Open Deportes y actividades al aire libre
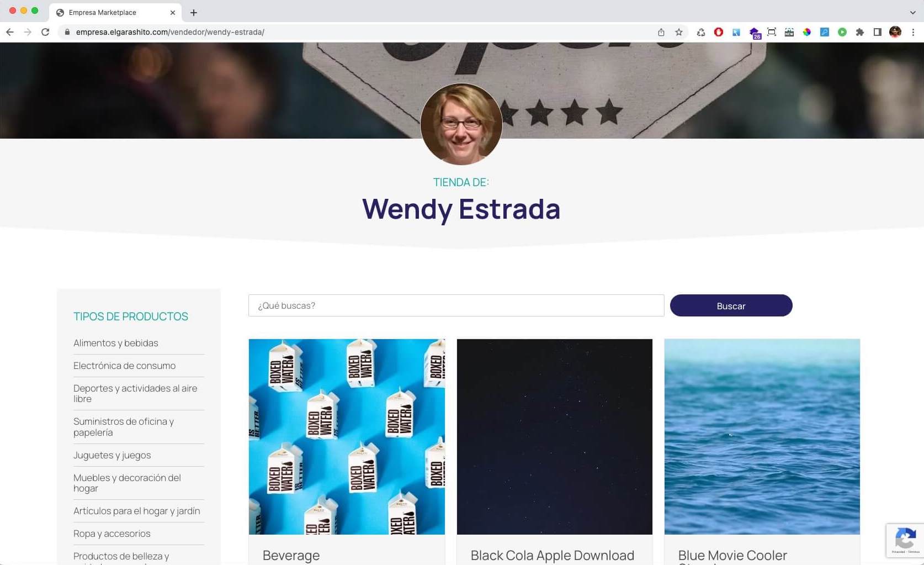Image resolution: width=924 pixels, height=565 pixels. coord(135,393)
